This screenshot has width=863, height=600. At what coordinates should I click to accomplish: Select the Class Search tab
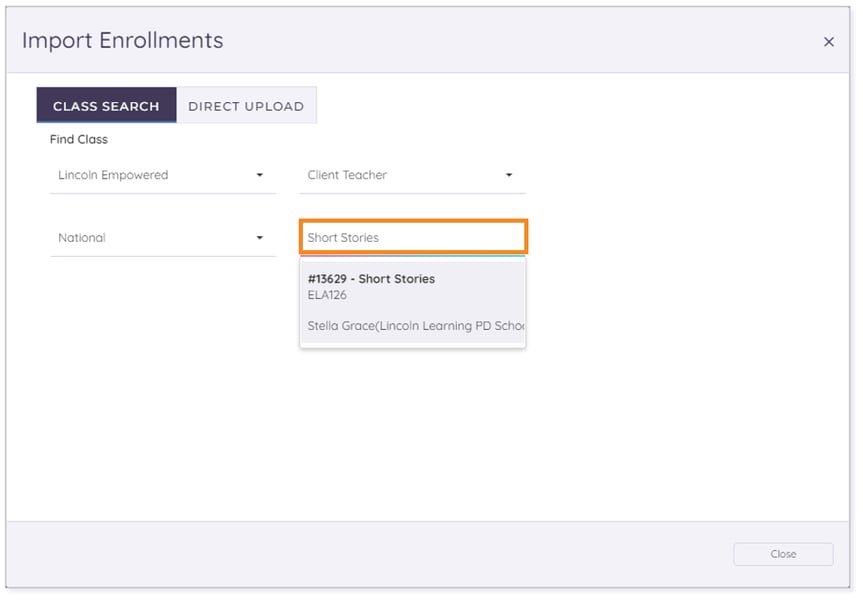click(x=106, y=105)
